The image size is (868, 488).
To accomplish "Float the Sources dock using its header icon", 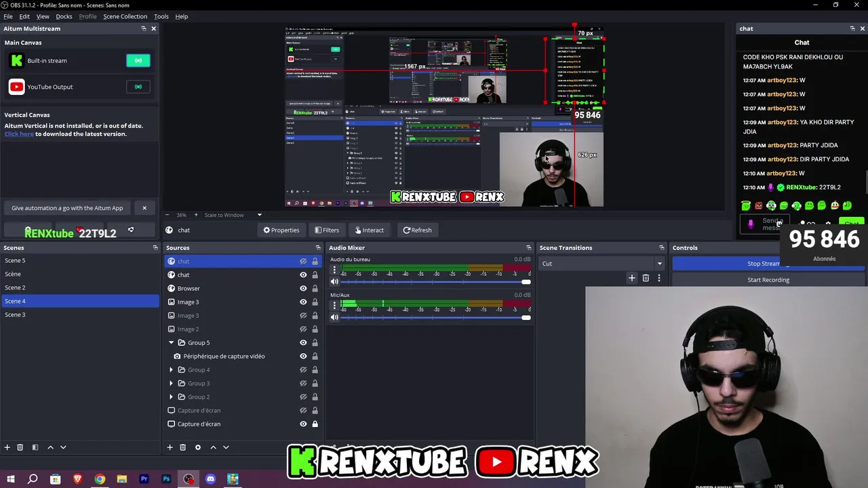I will (318, 247).
